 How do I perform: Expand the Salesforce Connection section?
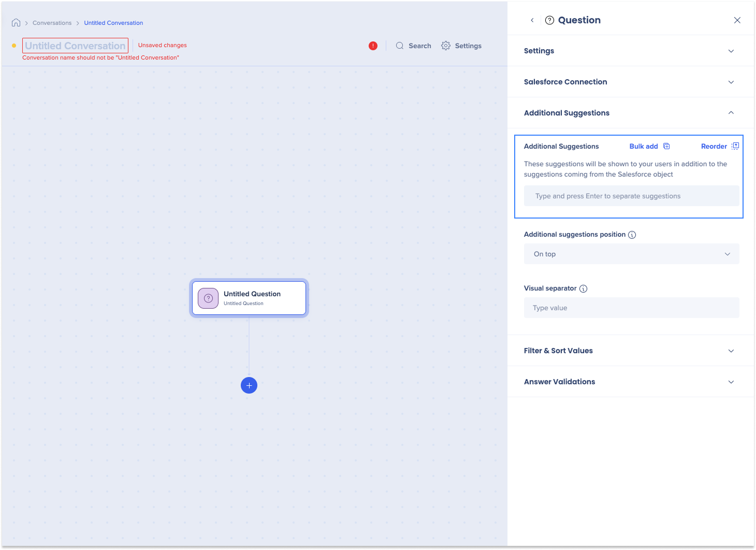[x=731, y=82]
